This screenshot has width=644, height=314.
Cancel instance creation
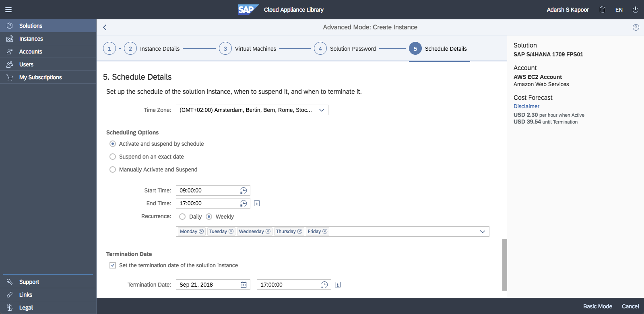[x=630, y=306]
